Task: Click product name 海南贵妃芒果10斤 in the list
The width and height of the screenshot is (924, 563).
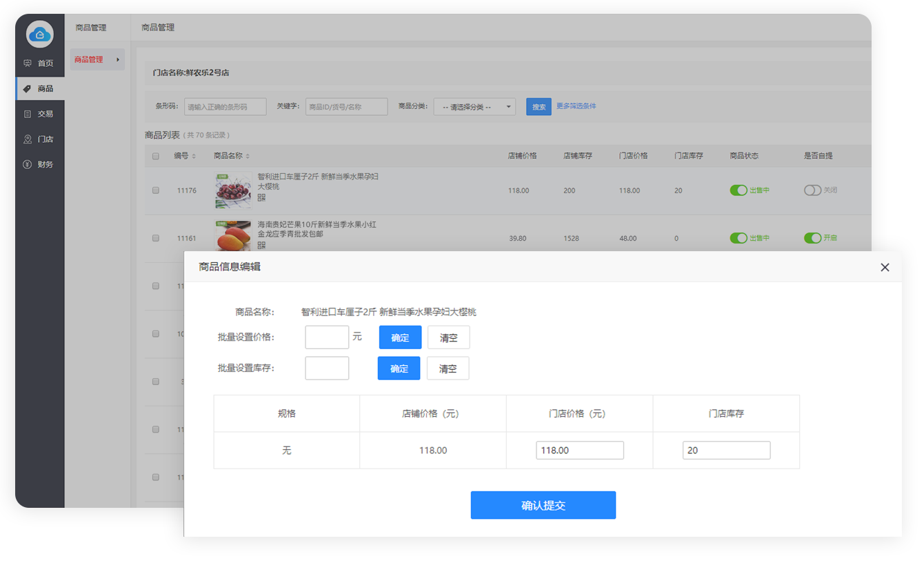Action: [x=317, y=229]
